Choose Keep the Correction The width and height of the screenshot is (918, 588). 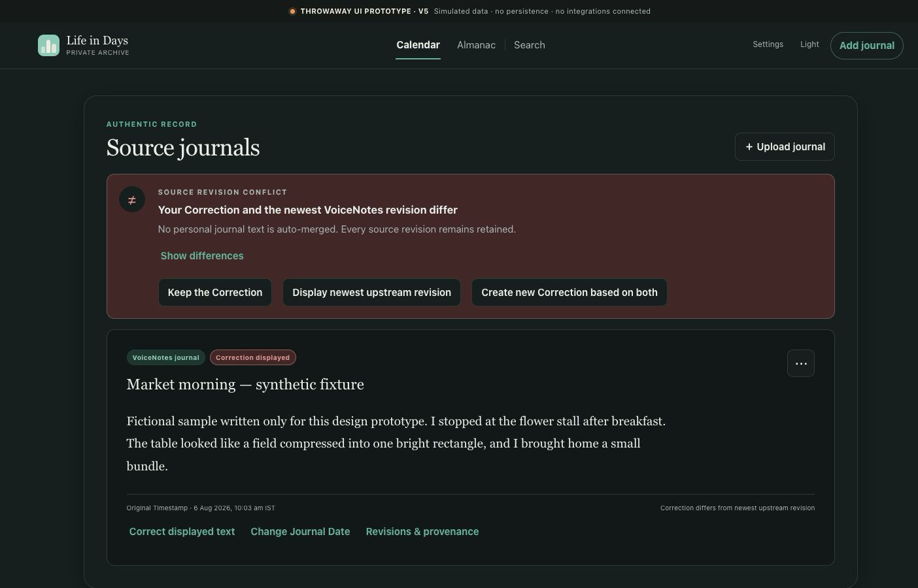click(x=215, y=293)
